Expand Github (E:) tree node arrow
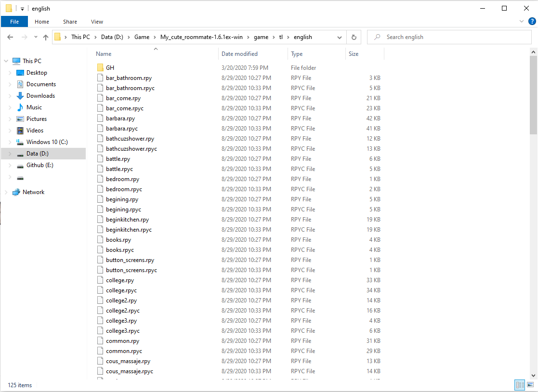Image resolution: width=538 pixels, height=392 pixels. tap(10, 165)
